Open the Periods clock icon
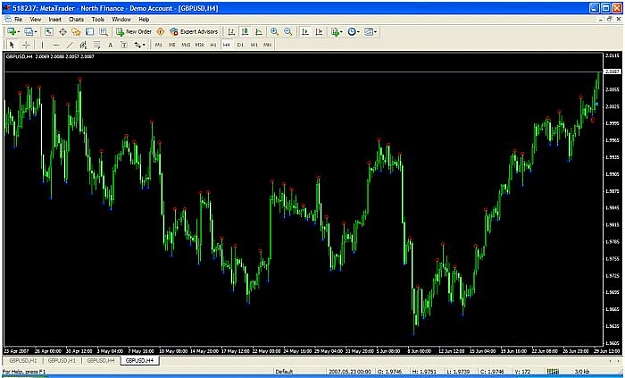 (352, 32)
